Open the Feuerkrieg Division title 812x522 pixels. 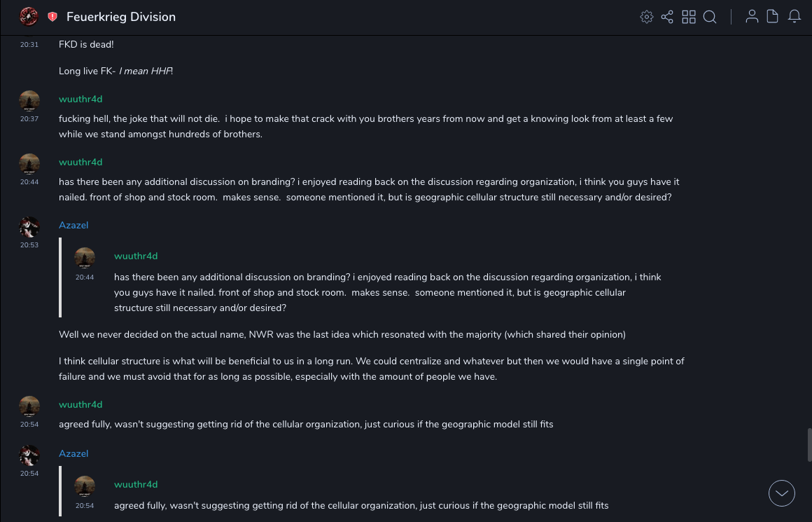pyautogui.click(x=121, y=17)
